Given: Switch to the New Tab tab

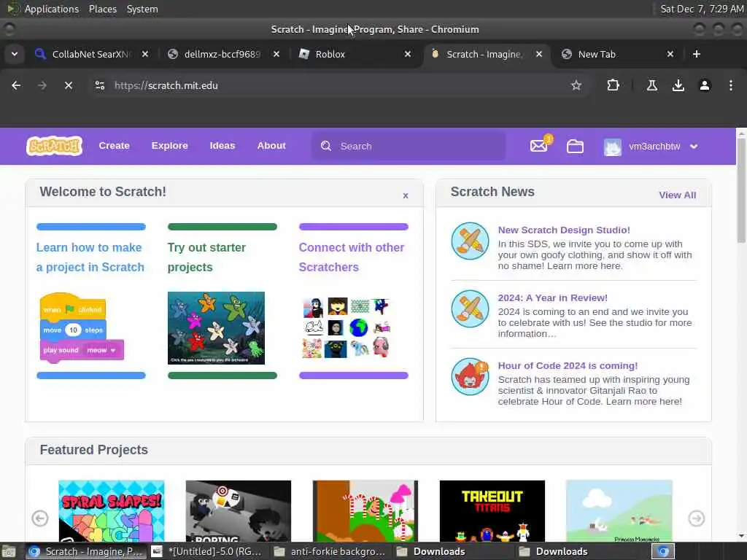Looking at the screenshot, I should [x=616, y=54].
